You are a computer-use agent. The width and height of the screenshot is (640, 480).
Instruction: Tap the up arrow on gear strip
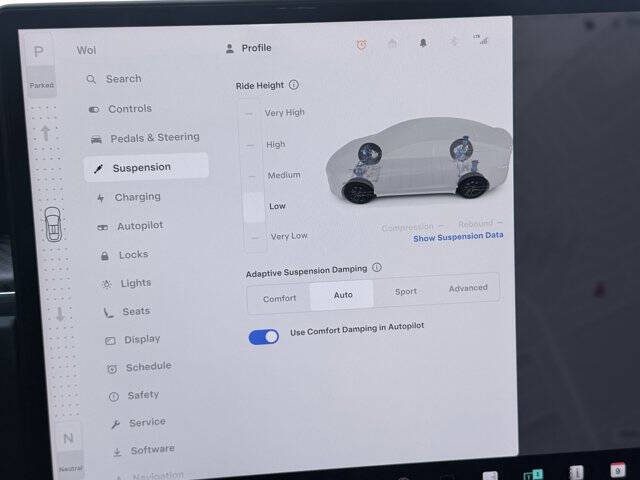point(46,133)
